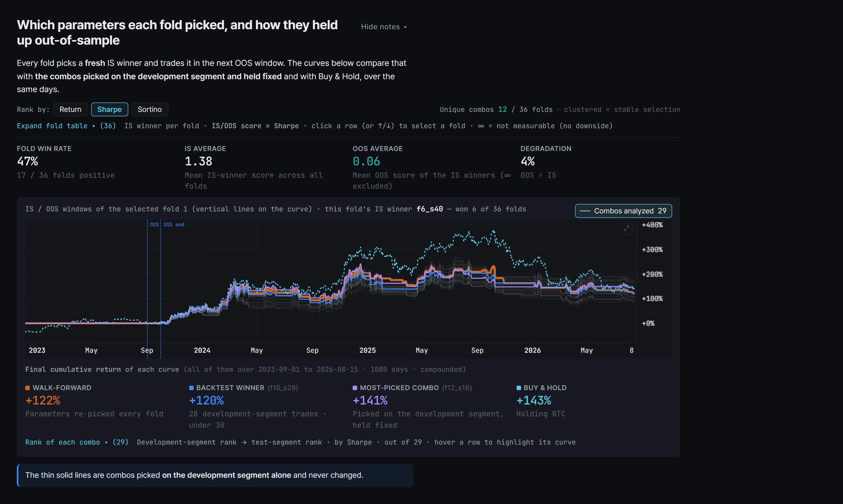This screenshot has height=504, width=843.
Task: Expand fold table with 36 folds
Action: [x=66, y=126]
